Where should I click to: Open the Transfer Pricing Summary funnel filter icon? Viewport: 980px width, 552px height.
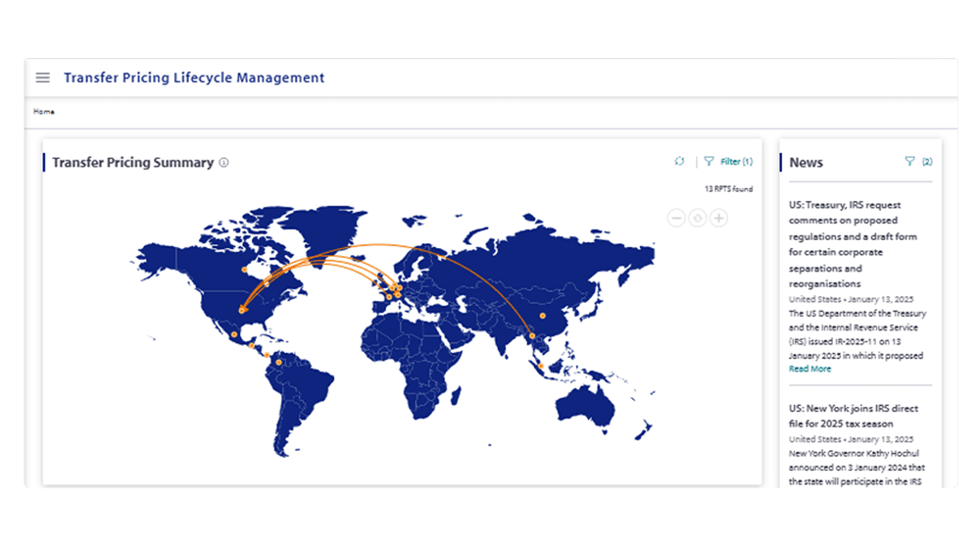click(x=709, y=162)
